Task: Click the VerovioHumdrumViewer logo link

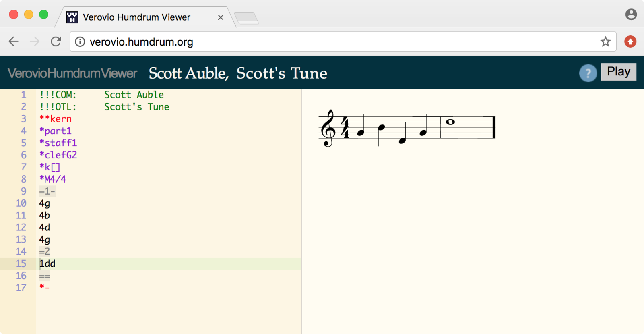Action: pyautogui.click(x=72, y=73)
